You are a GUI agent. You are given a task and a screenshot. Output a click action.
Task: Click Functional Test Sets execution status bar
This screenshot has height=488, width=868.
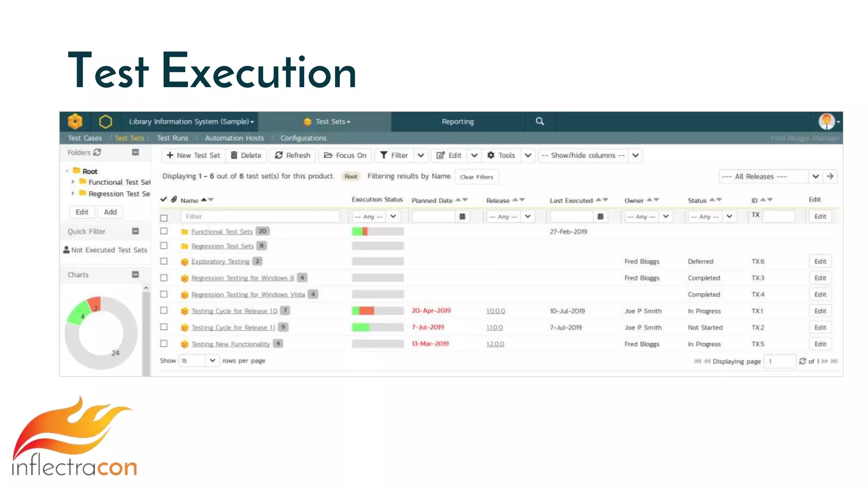pyautogui.click(x=378, y=231)
